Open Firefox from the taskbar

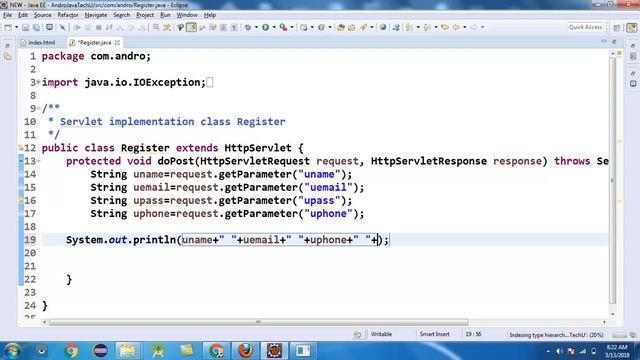[x=245, y=351]
